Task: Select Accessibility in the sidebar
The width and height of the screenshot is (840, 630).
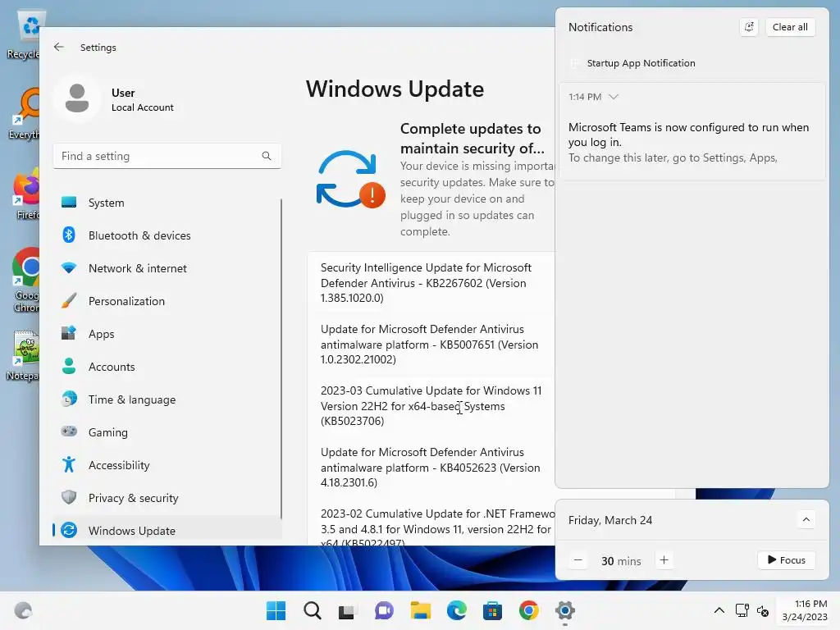Action: [167, 465]
